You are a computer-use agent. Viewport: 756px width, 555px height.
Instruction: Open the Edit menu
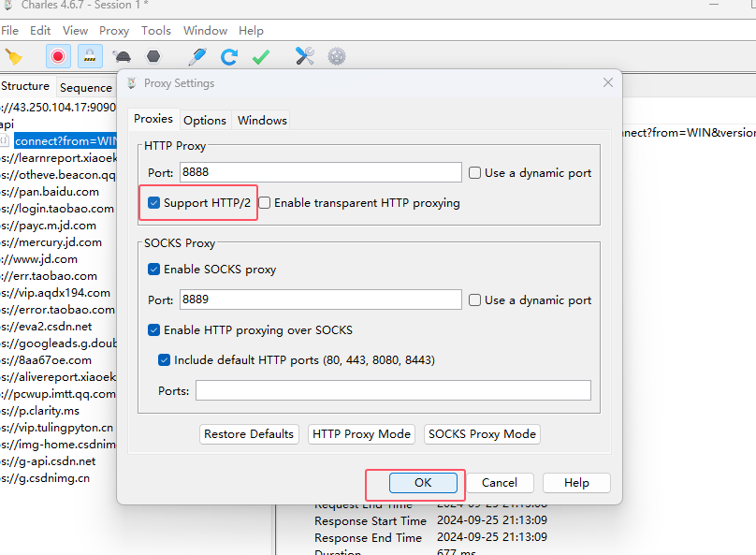point(40,30)
